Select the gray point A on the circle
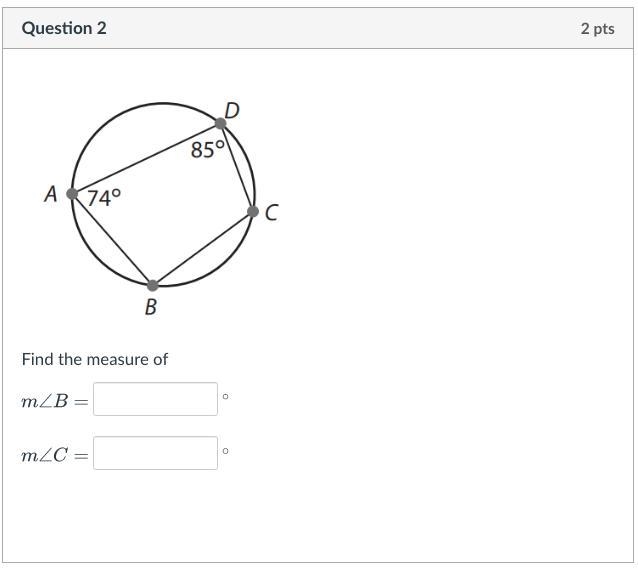The image size is (638, 574). pos(72,194)
